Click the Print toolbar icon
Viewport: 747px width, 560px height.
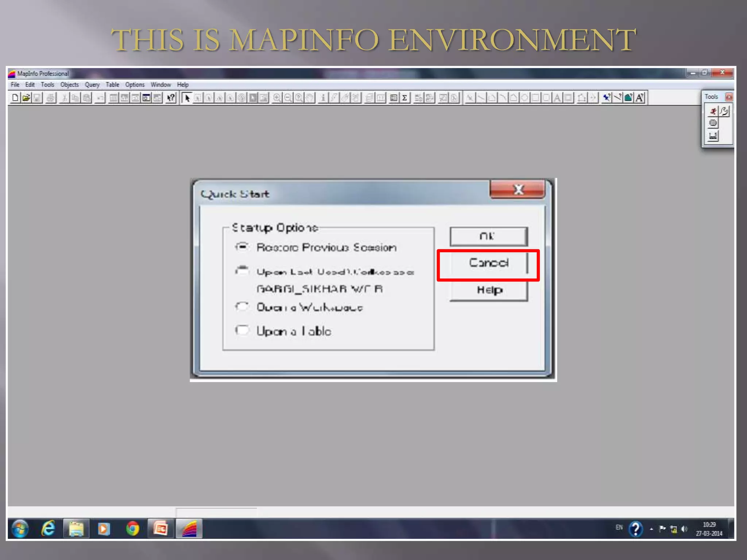click(51, 98)
